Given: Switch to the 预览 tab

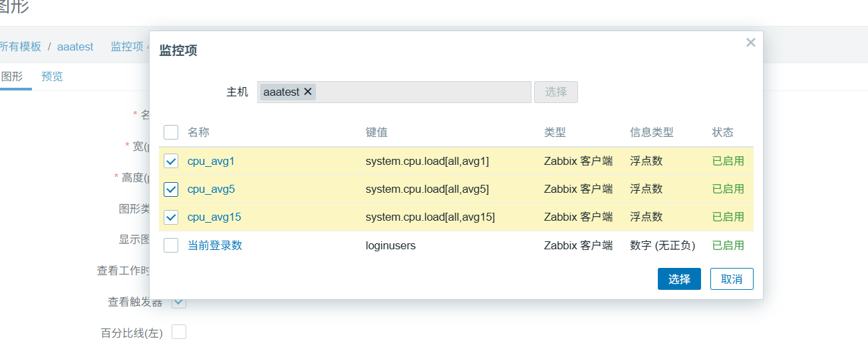Looking at the screenshot, I should pos(52,76).
